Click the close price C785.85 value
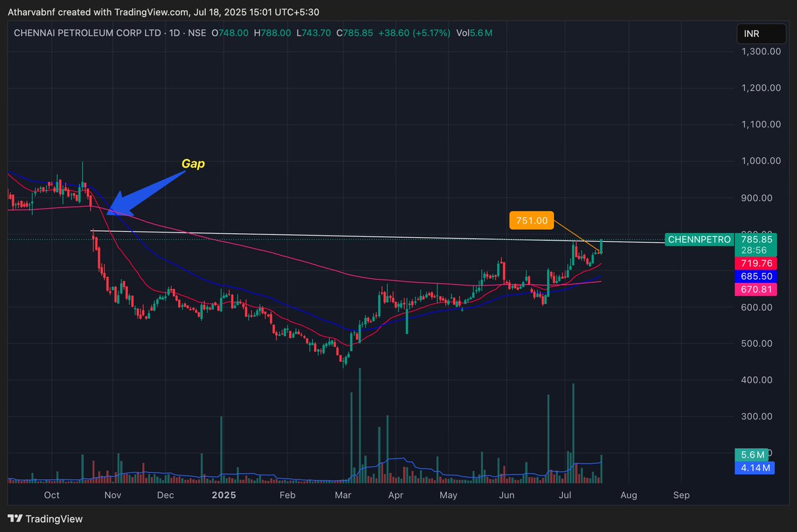The width and height of the screenshot is (797, 532). point(355,33)
